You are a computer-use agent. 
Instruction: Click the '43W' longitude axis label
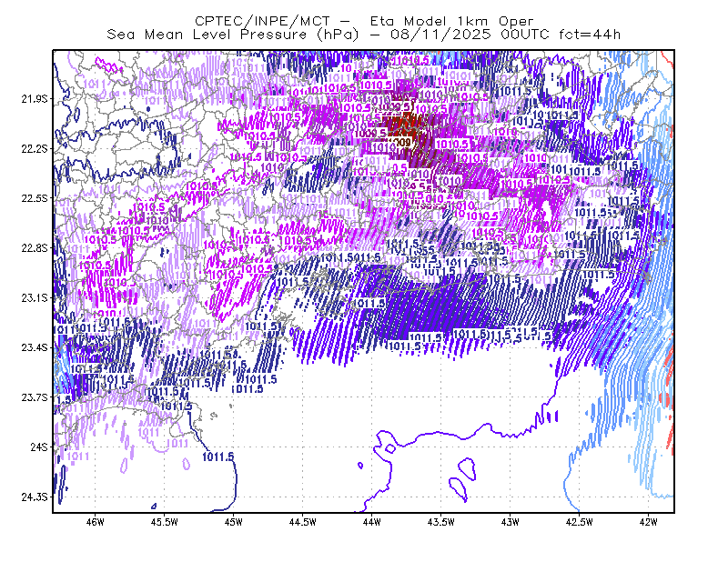511,522
